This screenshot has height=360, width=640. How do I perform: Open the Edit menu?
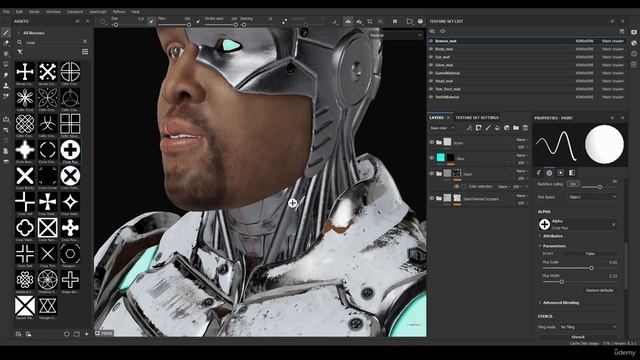coord(19,12)
